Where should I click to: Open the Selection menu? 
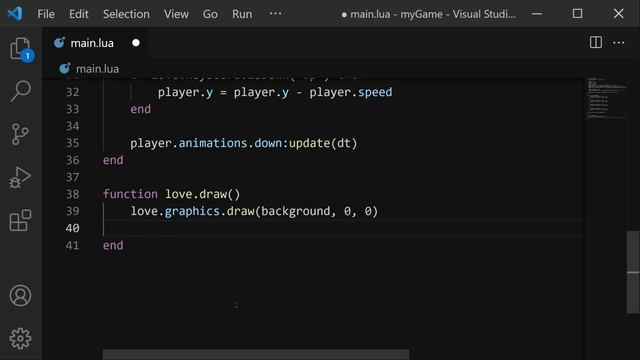click(126, 14)
